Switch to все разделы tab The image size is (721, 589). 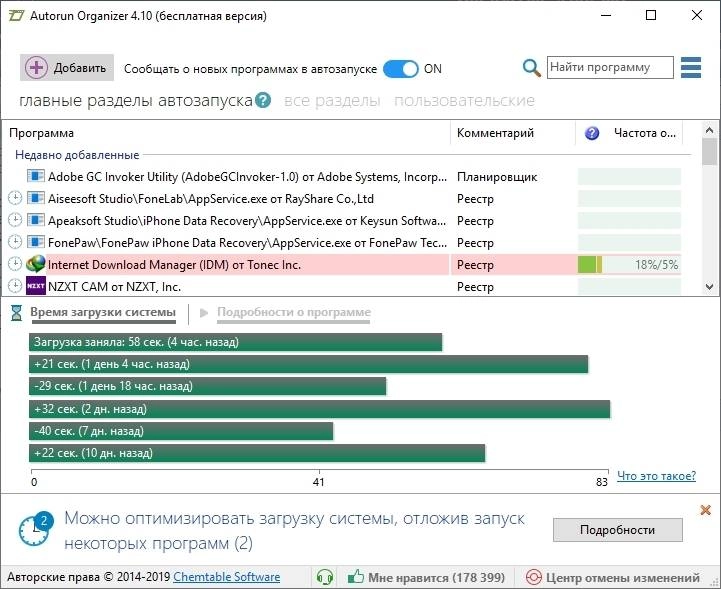coord(332,101)
